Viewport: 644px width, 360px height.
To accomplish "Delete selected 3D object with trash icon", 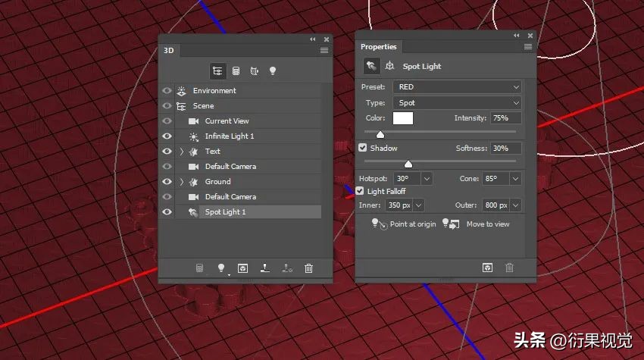I will click(308, 268).
